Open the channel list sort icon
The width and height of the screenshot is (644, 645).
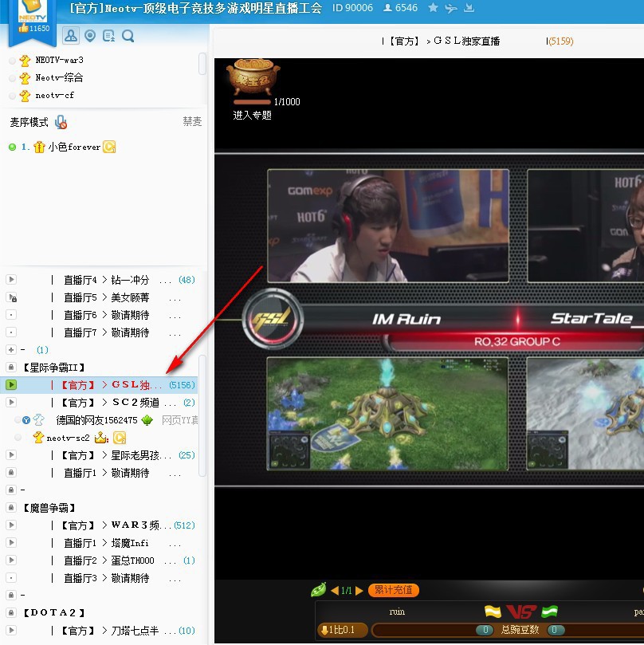[109, 36]
